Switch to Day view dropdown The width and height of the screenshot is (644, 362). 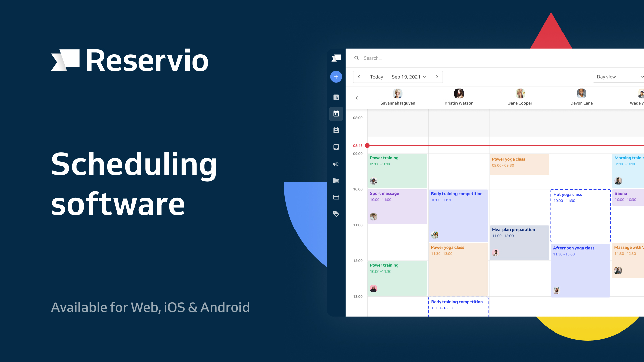point(618,76)
